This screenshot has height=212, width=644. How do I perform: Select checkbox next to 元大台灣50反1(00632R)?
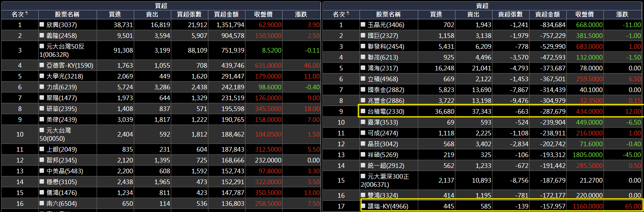coord(42,46)
